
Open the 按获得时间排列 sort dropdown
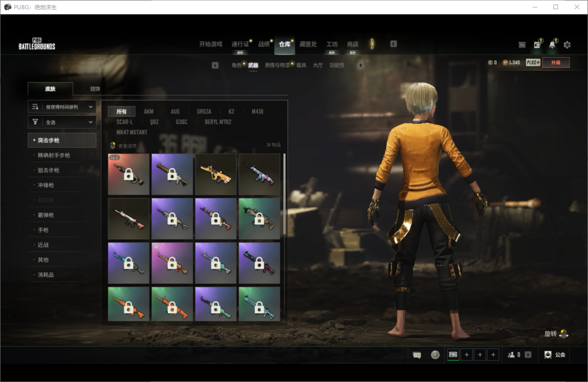(62, 107)
